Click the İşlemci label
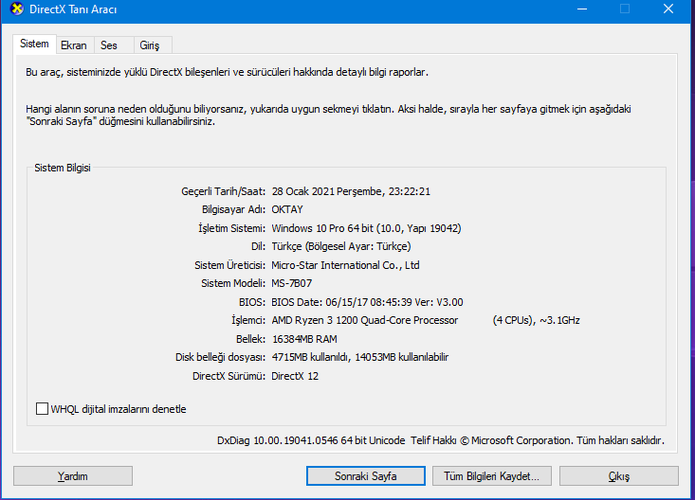The image size is (695, 500). click(248, 320)
